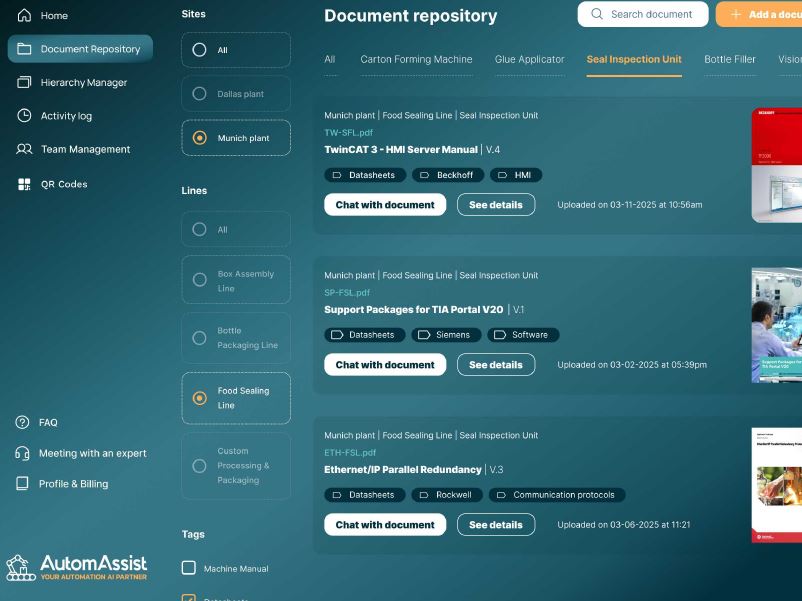Viewport: 802px width, 601px height.
Task: Select the Munich plant site
Action: [236, 138]
